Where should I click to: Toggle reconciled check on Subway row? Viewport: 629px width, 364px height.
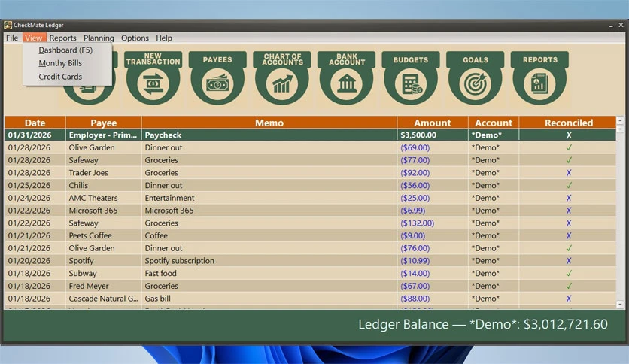[x=569, y=274]
